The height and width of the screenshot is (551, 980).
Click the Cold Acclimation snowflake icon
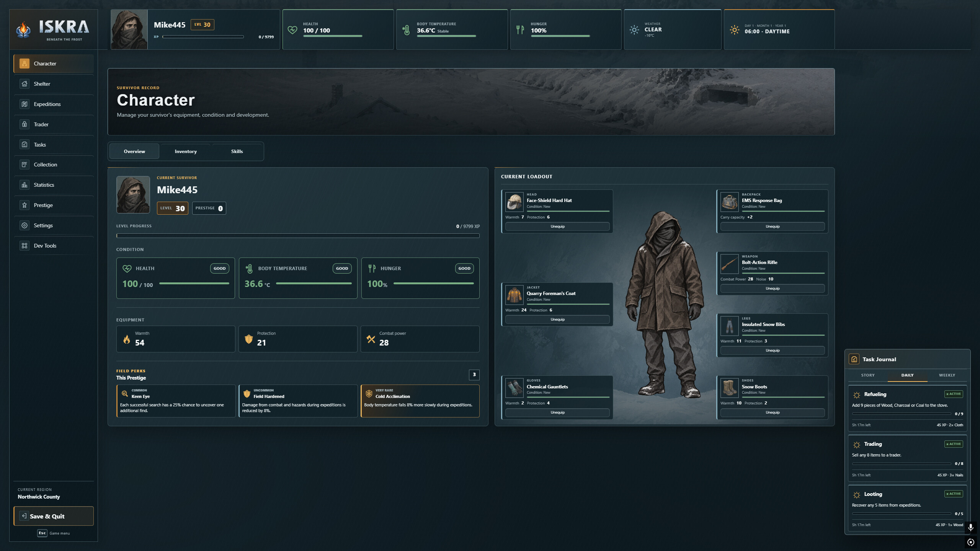(x=369, y=393)
